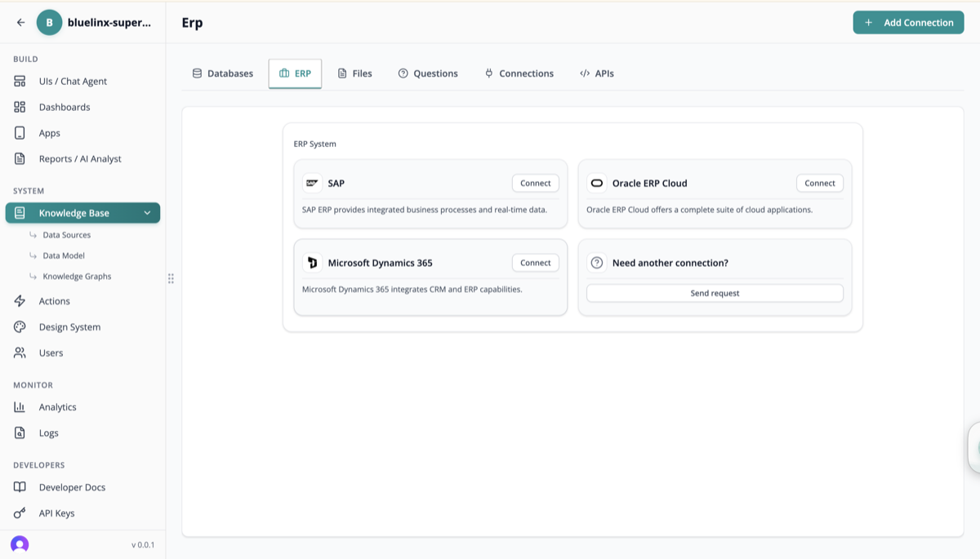Click the Users people icon
The height and width of the screenshot is (559, 980).
point(20,353)
